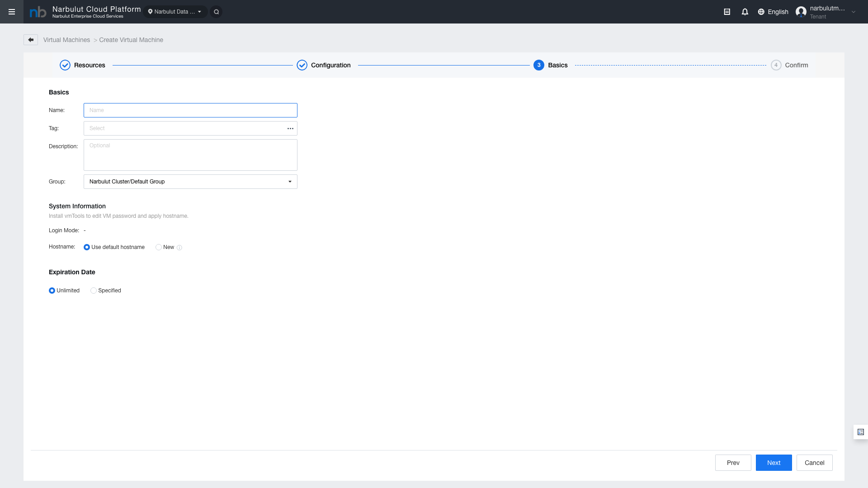Open tag selector via ellipsis icon
Viewport: 868px width, 488px height.
(x=290, y=129)
